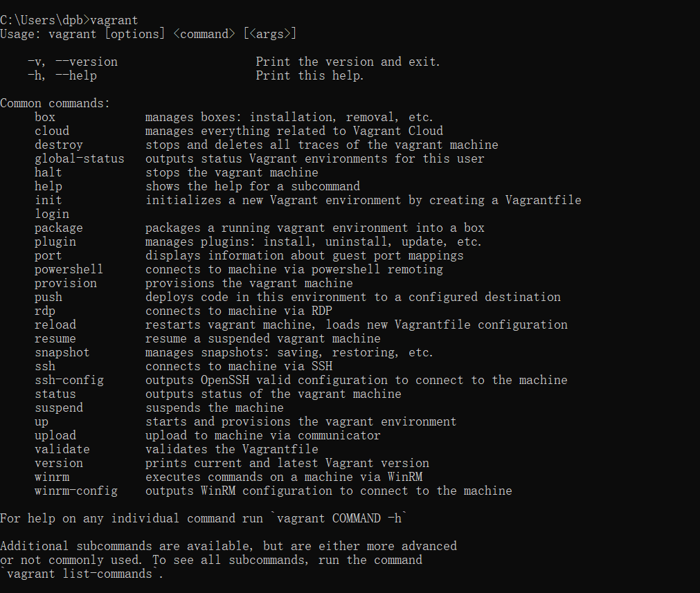The image size is (700, 593).
Task: Select the 'cloud' command name
Action: [52, 131]
